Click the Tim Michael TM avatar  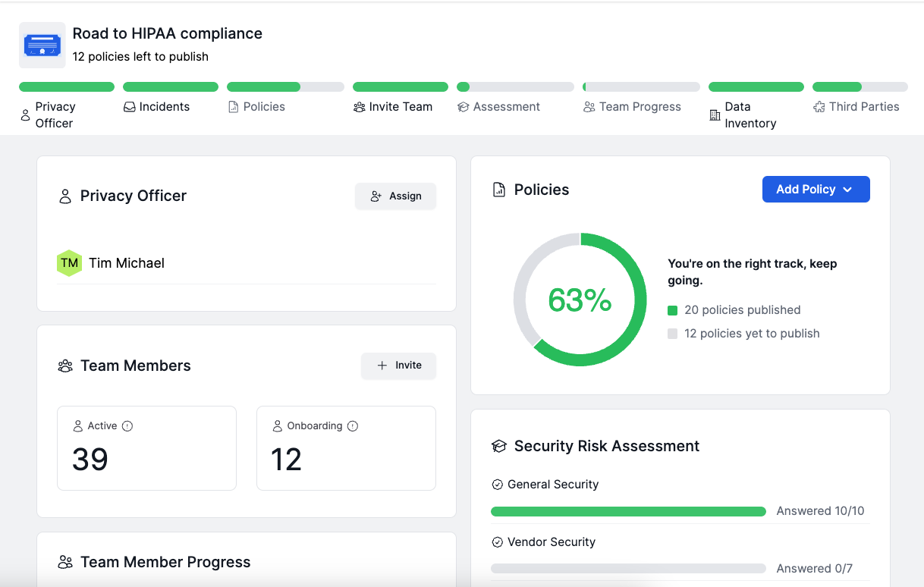[69, 263]
